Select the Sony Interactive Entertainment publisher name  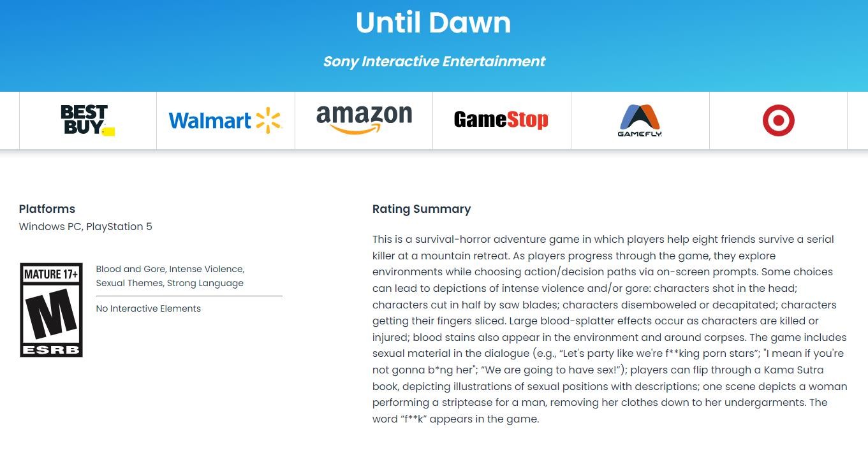434,61
